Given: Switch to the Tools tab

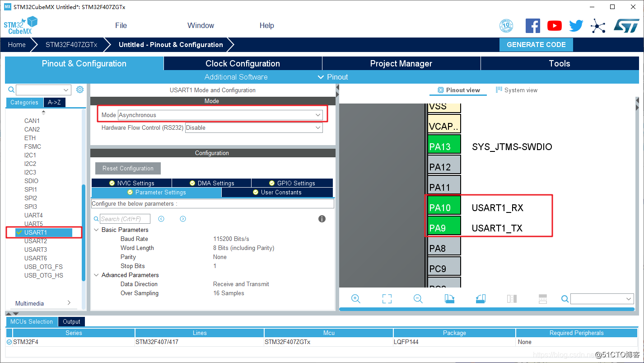Looking at the screenshot, I should point(560,64).
